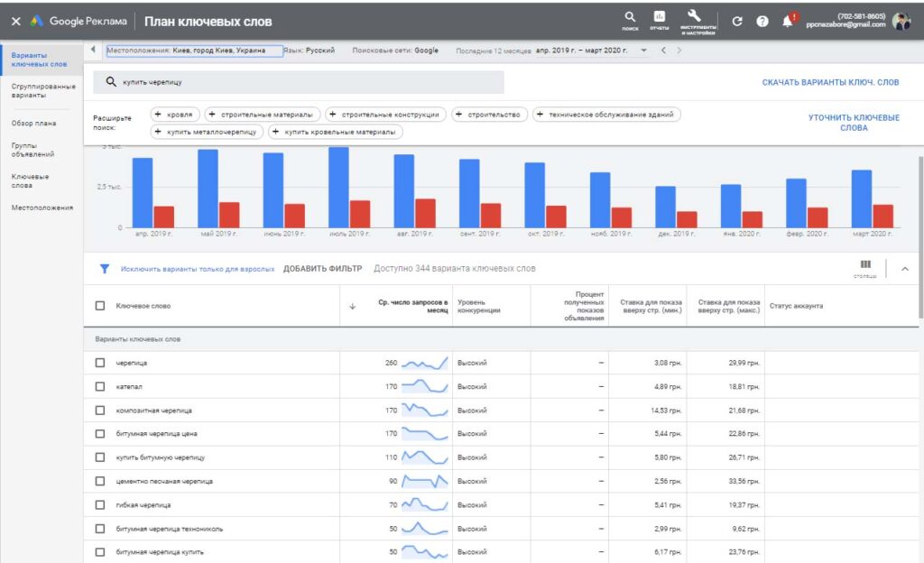The width and height of the screenshot is (924, 563).
Task: Open the Reports chart icon
Action: coord(660,17)
